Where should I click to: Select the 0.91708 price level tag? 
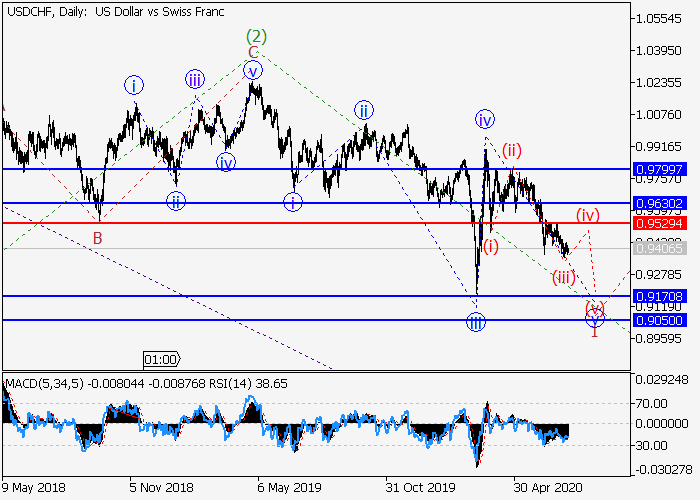(657, 296)
